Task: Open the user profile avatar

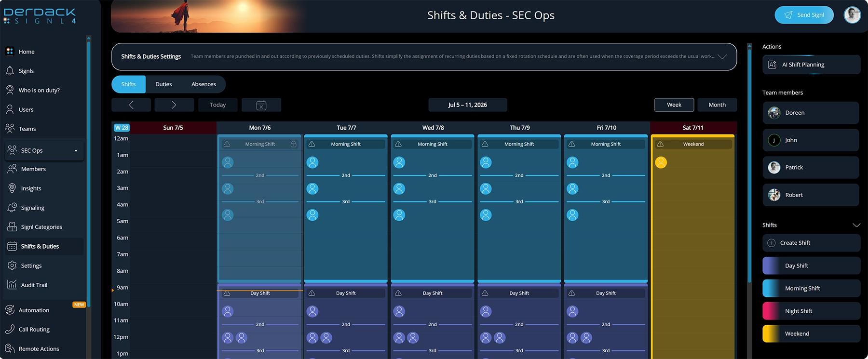Action: (852, 15)
